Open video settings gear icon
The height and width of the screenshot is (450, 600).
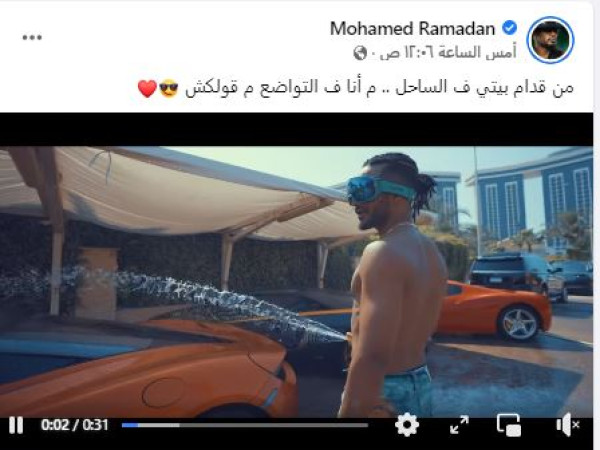[407, 425]
